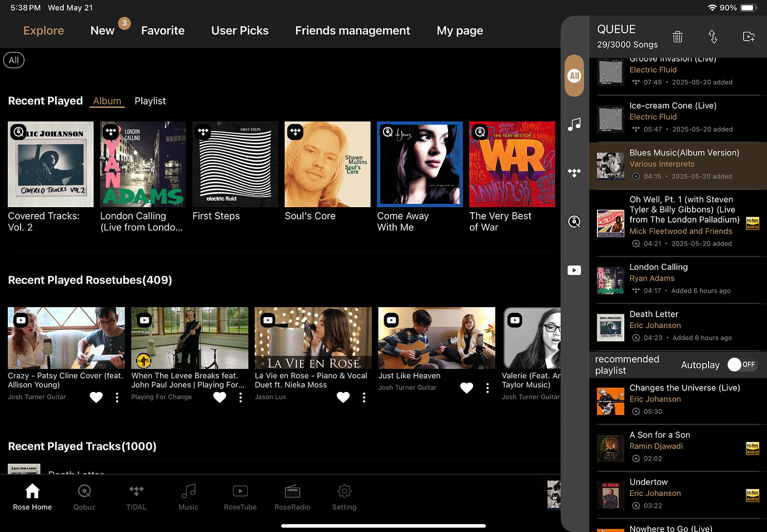Screen dimensions: 767x532
Task: Open Recent Played Tracks(1000) section
Action: click(82, 446)
